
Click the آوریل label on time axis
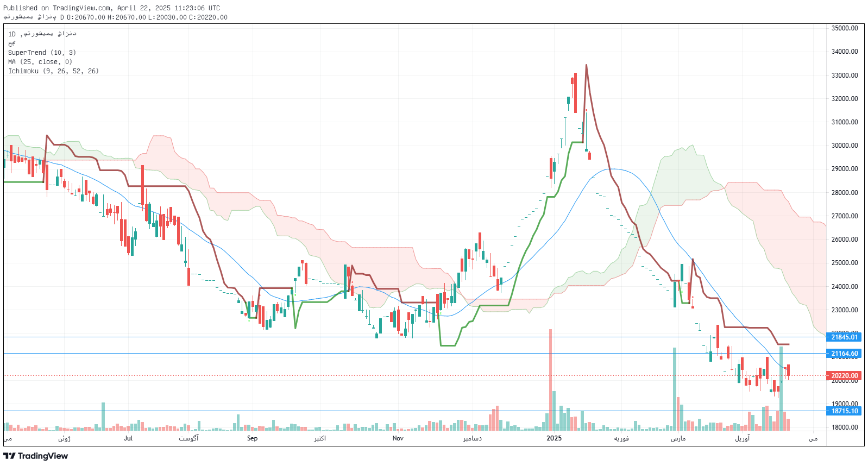click(x=743, y=438)
